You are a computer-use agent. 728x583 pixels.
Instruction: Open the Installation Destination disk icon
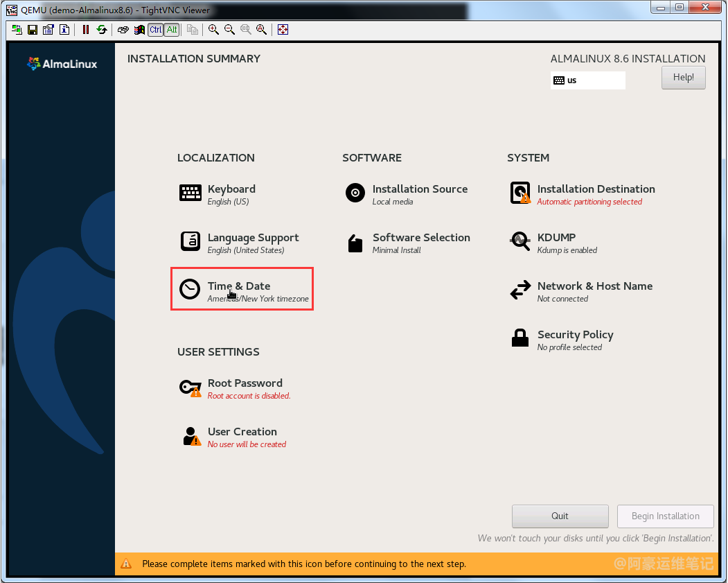click(520, 193)
